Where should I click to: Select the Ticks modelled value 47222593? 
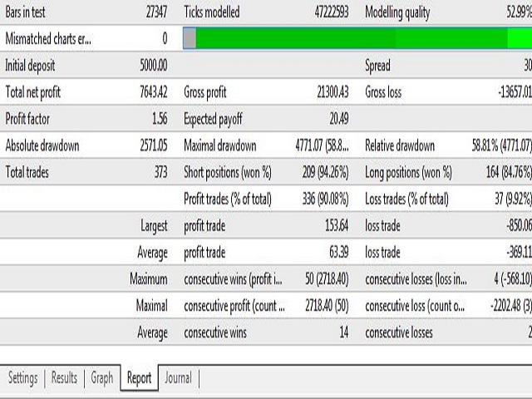click(332, 12)
